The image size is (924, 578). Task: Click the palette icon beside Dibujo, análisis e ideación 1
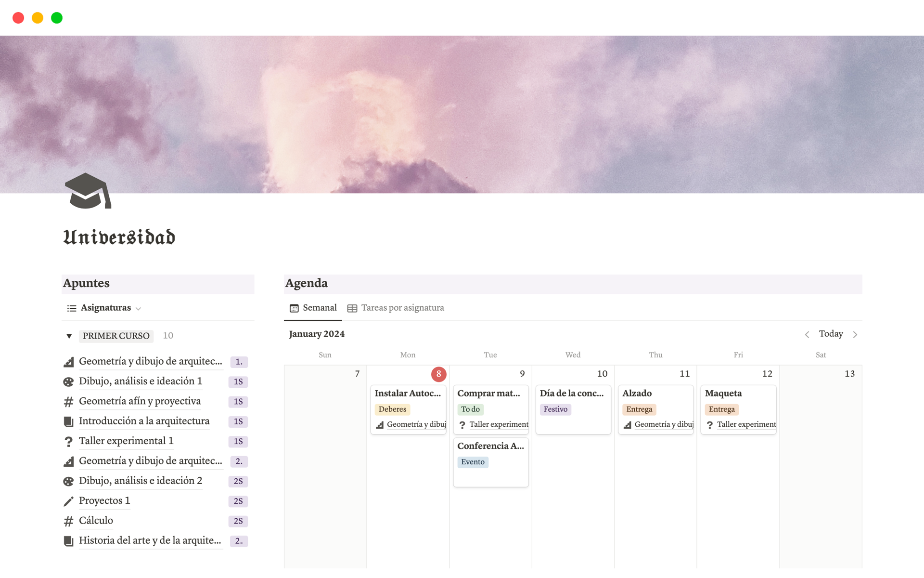[69, 381]
